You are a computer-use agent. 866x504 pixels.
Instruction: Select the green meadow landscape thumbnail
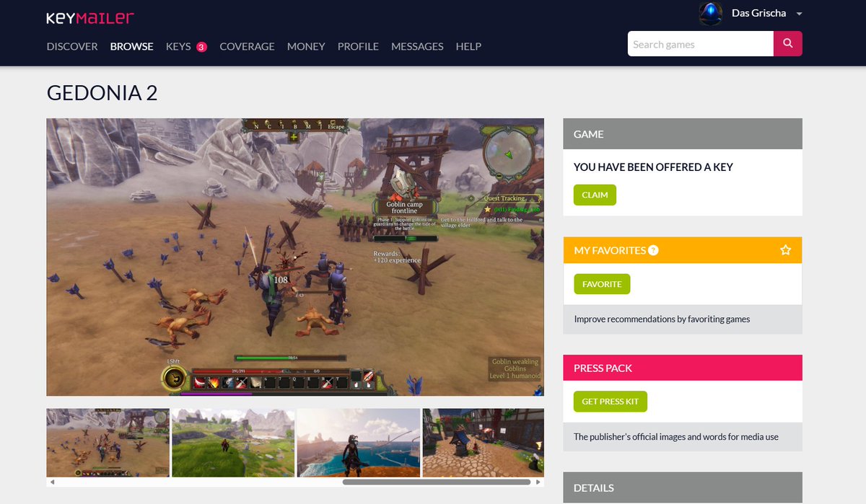233,443
